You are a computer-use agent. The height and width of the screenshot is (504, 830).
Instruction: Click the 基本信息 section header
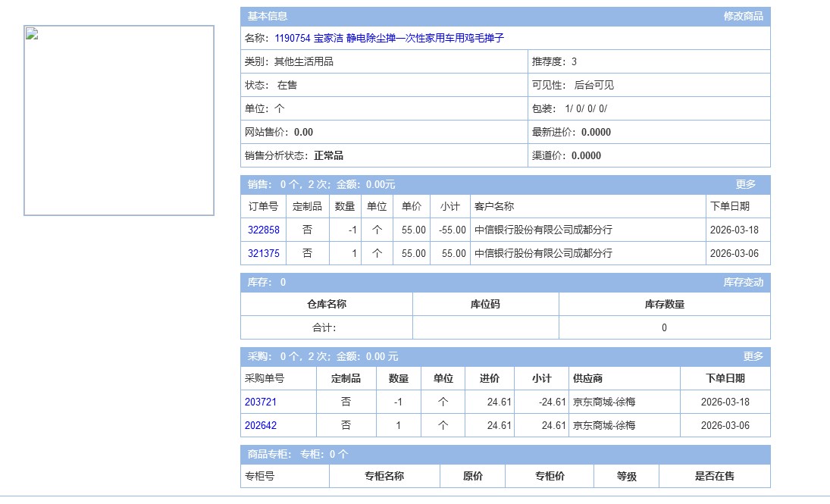click(x=266, y=16)
